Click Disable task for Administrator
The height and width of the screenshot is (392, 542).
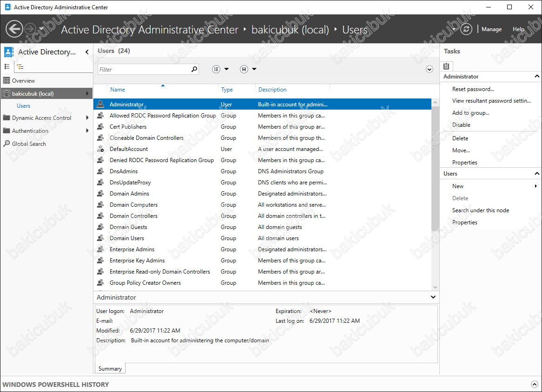coord(461,124)
